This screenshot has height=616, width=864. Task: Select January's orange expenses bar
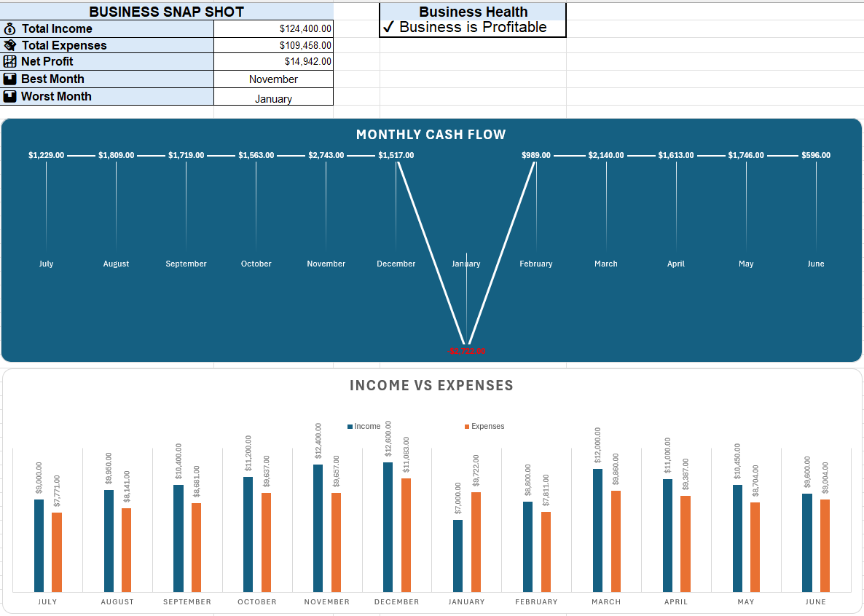tap(476, 542)
